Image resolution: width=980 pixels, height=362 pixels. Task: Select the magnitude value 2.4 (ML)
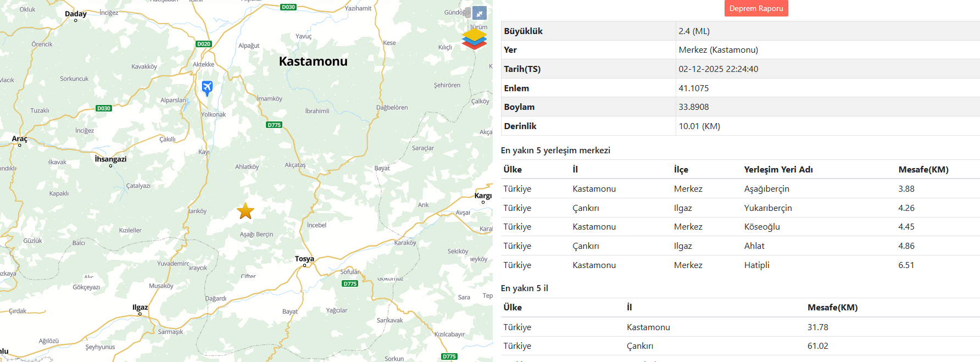[x=694, y=31]
